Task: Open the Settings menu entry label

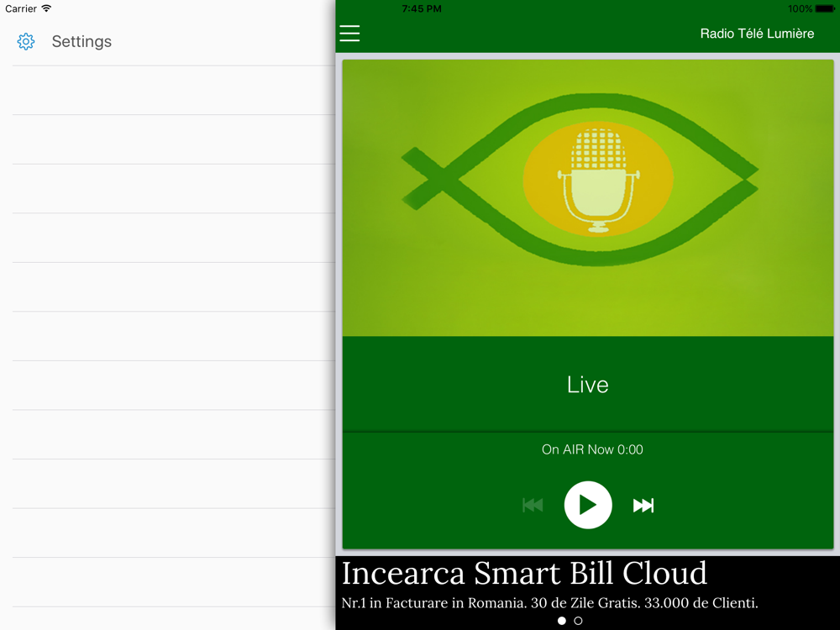Action: [81, 41]
